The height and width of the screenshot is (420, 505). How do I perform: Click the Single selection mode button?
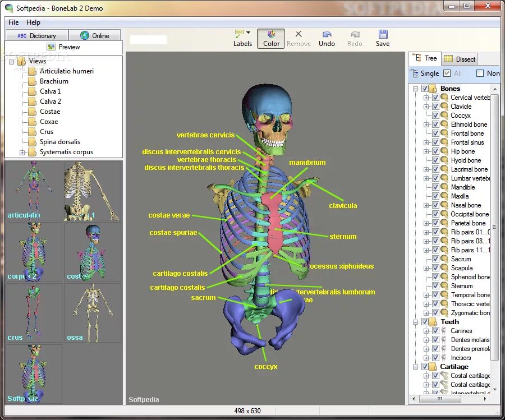pos(425,73)
